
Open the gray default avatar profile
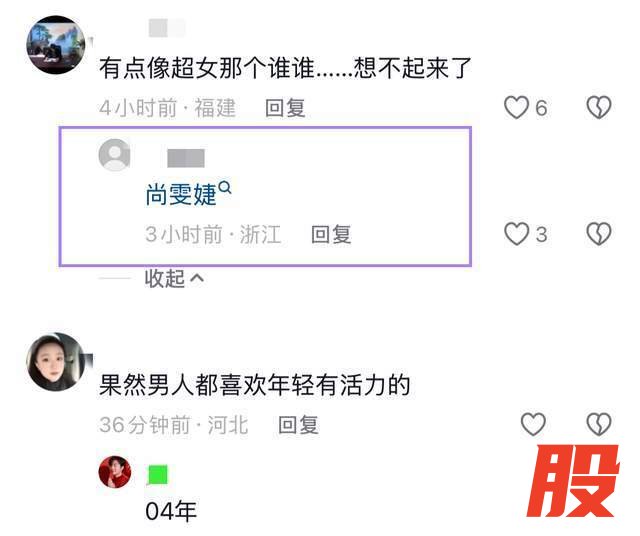coord(115,155)
